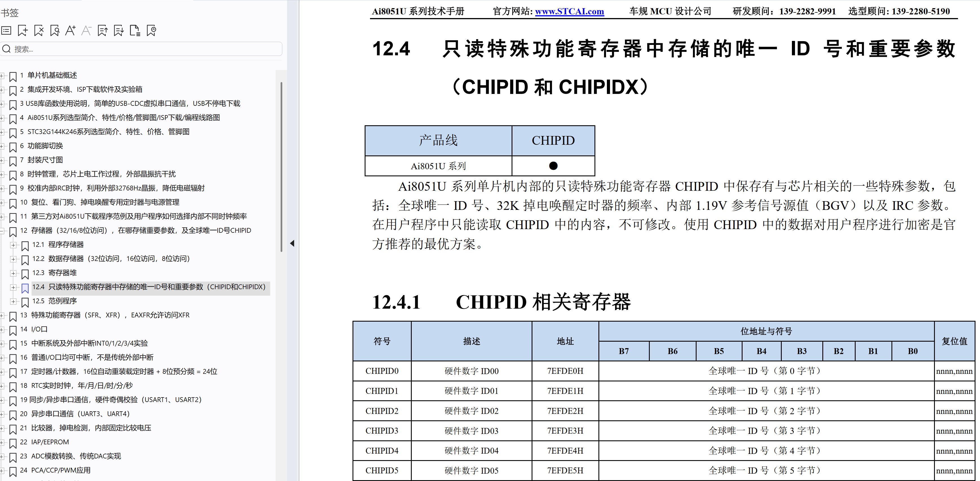Expand the 12.4 CHIPID bookmark node
This screenshot has width=980, height=481.
13,287
